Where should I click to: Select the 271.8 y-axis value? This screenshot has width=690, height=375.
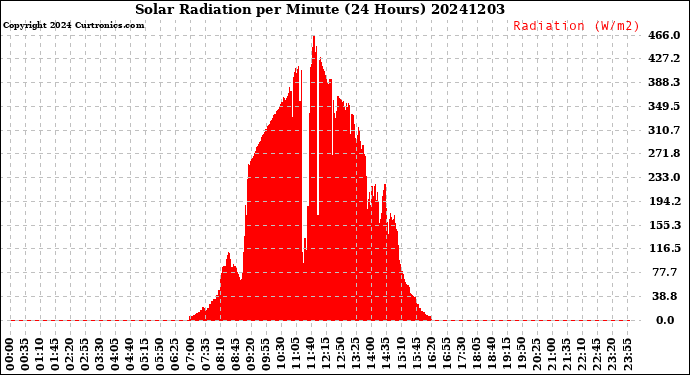pyautogui.click(x=665, y=153)
